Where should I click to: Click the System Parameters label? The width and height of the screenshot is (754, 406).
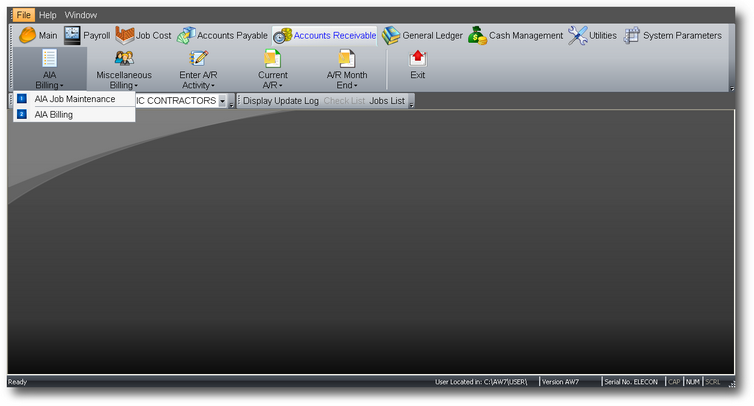click(682, 36)
